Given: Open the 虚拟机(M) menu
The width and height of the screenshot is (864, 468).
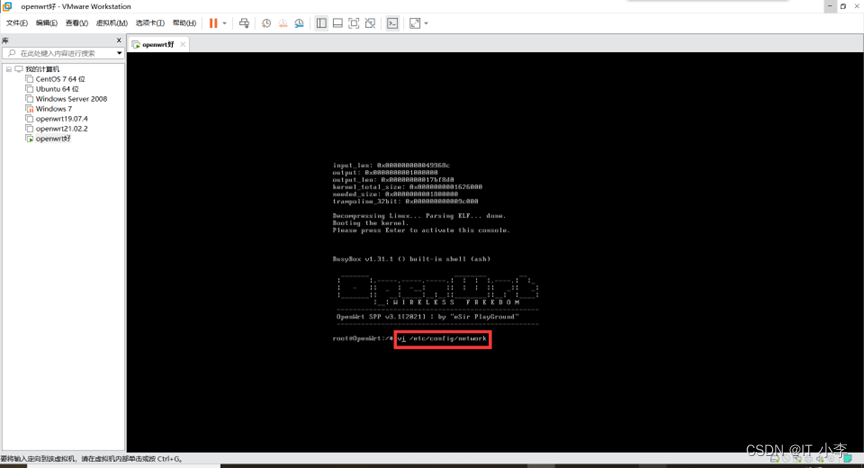Looking at the screenshot, I should tap(112, 23).
